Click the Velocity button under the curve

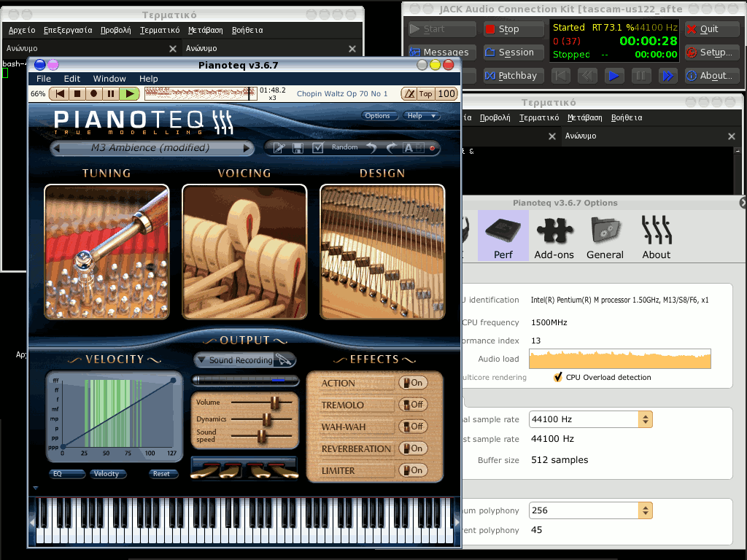click(108, 474)
